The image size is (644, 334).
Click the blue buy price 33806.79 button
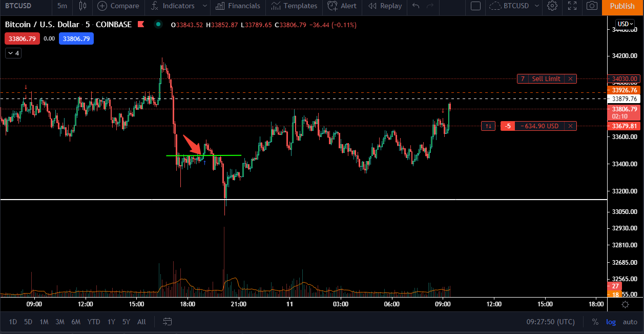[76, 38]
